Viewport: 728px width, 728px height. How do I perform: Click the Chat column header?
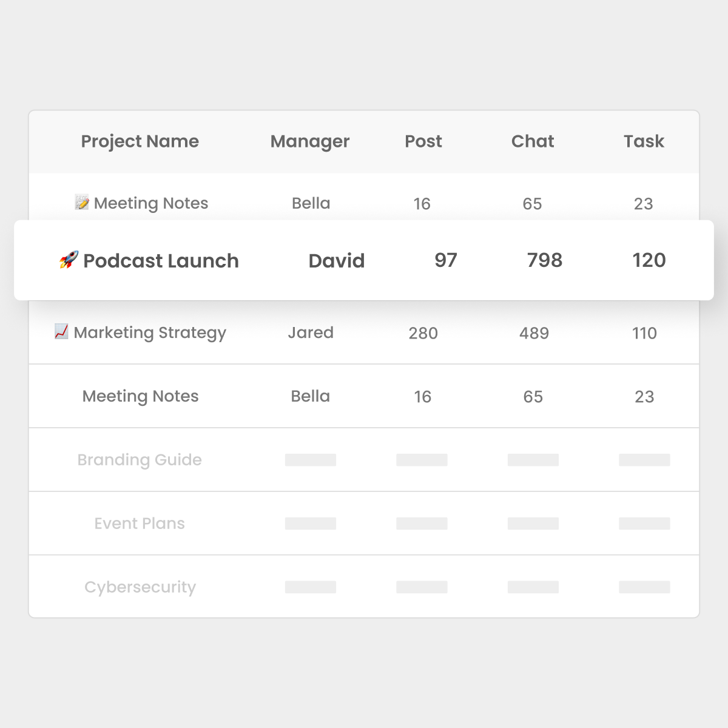pos(533,141)
